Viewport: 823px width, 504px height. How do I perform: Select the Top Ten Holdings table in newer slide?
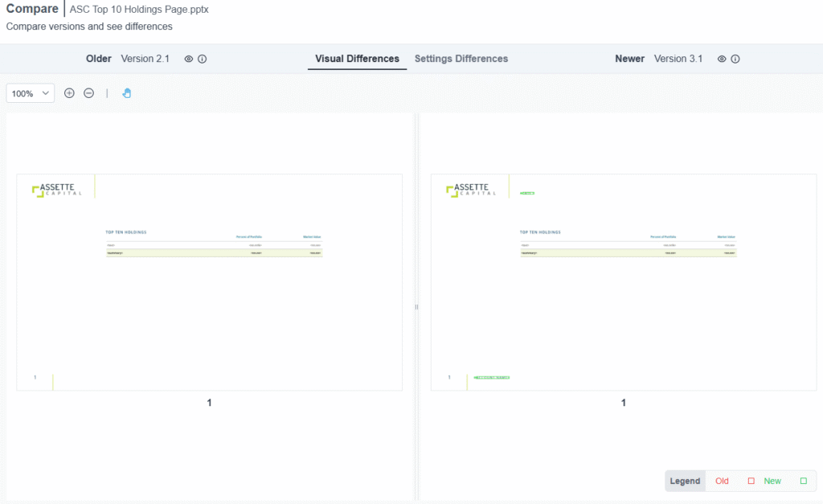[628, 244]
